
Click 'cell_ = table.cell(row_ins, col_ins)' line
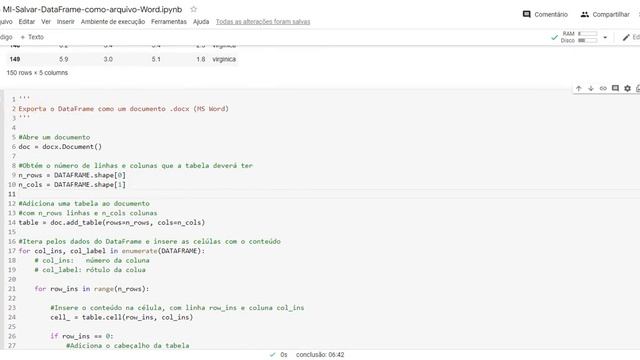(122, 317)
